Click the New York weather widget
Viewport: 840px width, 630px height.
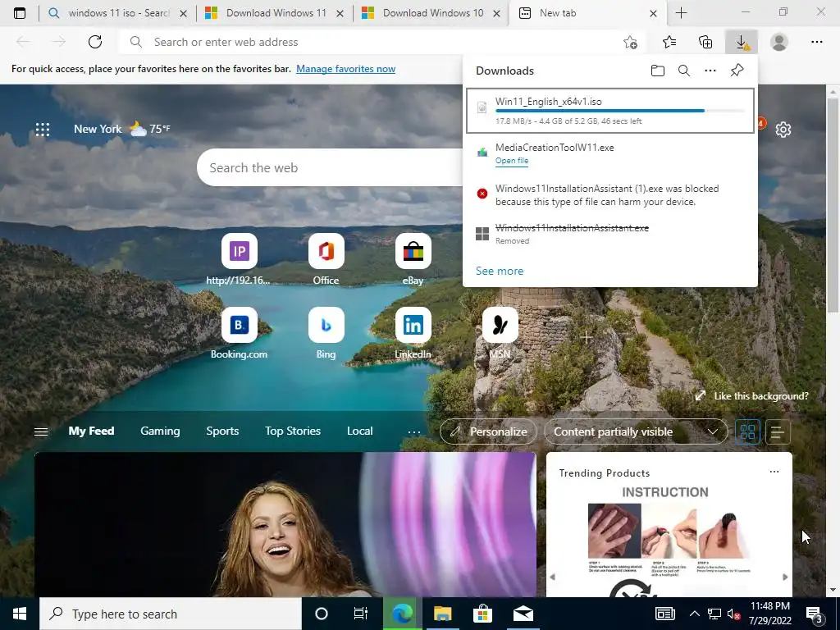click(x=122, y=129)
